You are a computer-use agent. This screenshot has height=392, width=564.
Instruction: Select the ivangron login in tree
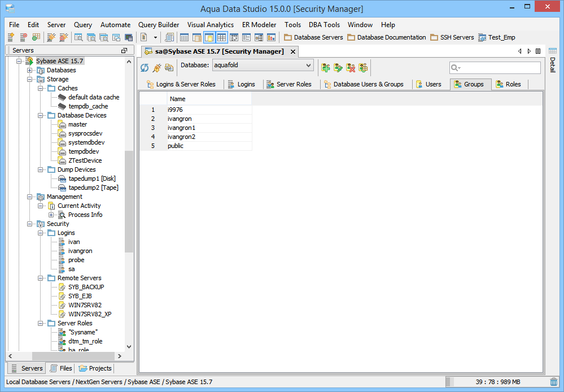[80, 251]
